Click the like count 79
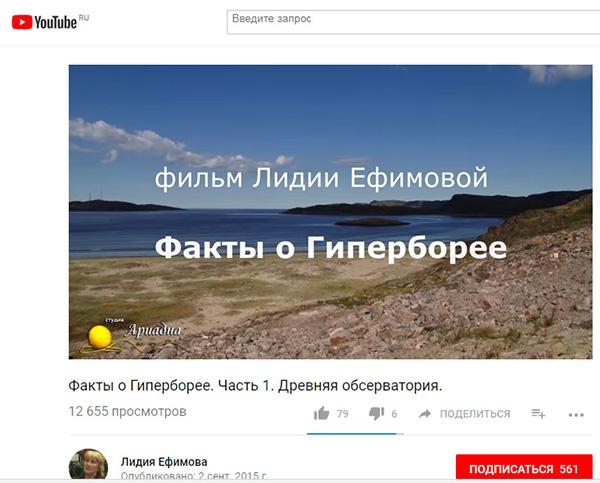The width and height of the screenshot is (600, 483). (342, 414)
